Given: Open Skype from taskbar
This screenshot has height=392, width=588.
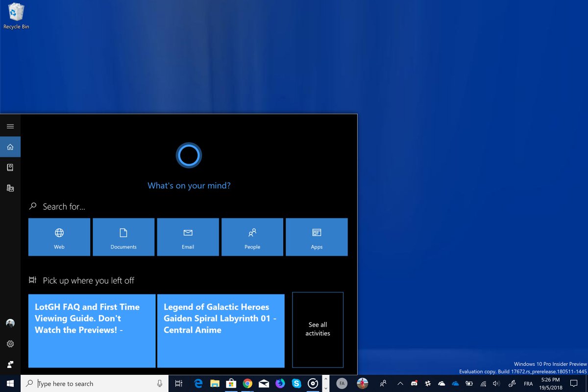Looking at the screenshot, I should pyautogui.click(x=296, y=384).
